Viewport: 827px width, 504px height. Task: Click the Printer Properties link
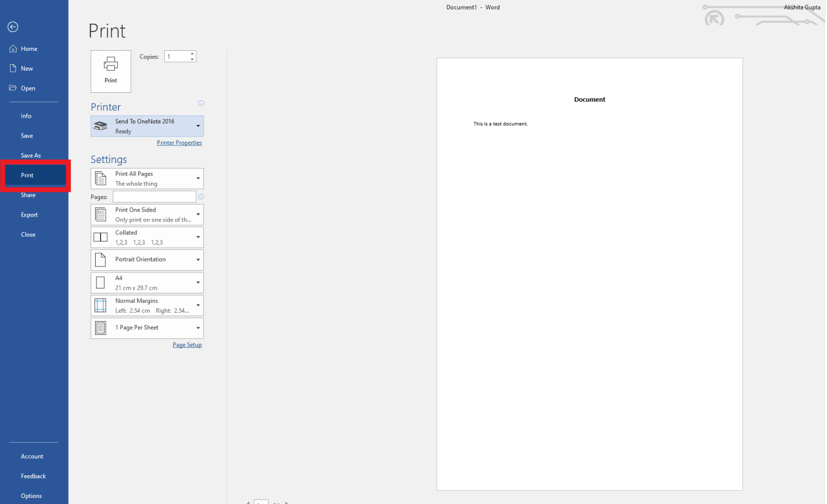tap(179, 142)
